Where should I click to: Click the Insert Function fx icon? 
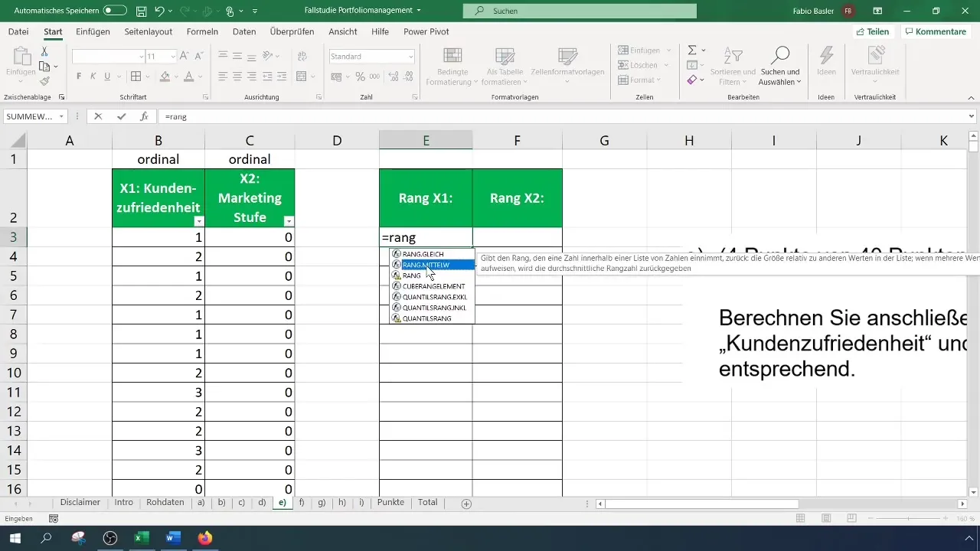click(x=144, y=117)
